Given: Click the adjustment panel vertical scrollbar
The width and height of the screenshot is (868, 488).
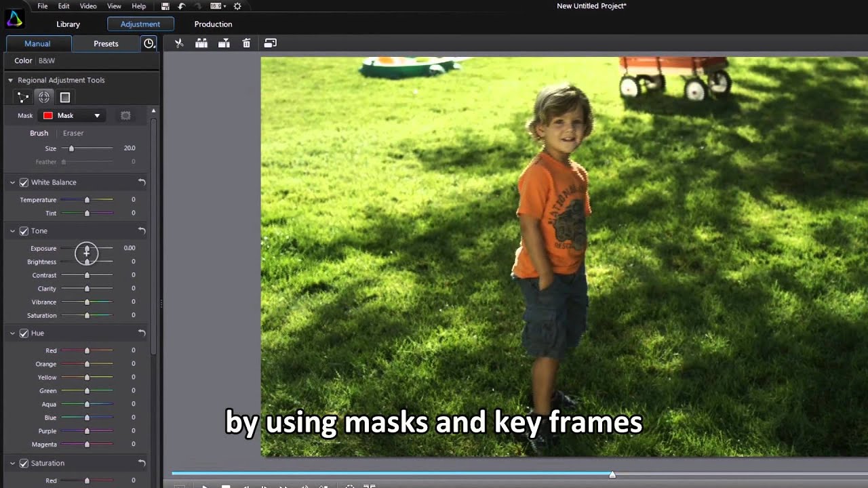Looking at the screenshot, I should 154,235.
